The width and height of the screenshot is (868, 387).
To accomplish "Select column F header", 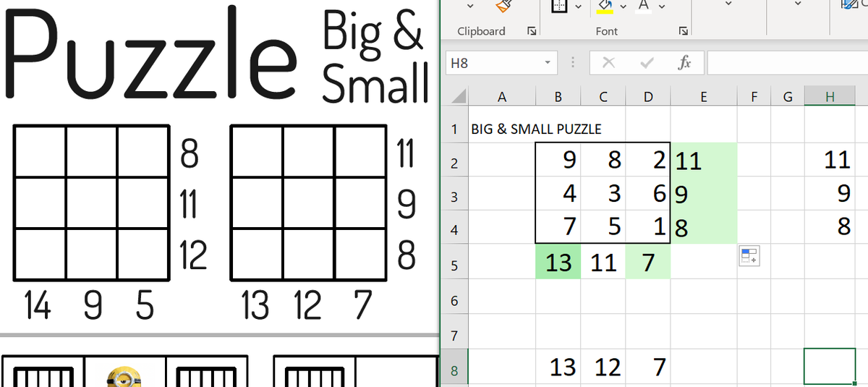I will 754,96.
